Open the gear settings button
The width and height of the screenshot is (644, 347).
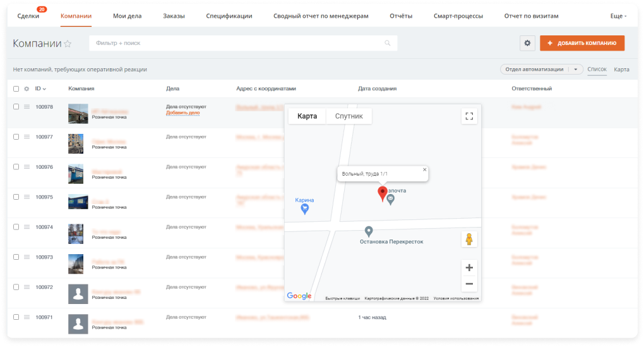pos(527,43)
